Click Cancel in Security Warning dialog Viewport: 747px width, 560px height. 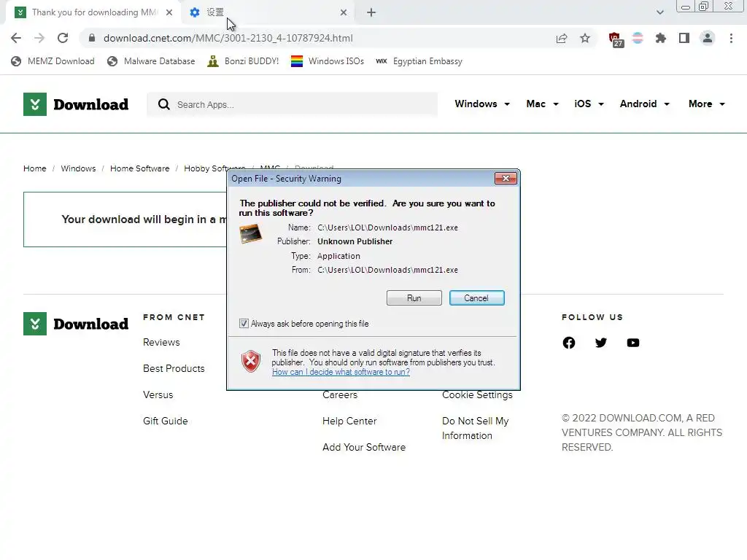point(476,298)
